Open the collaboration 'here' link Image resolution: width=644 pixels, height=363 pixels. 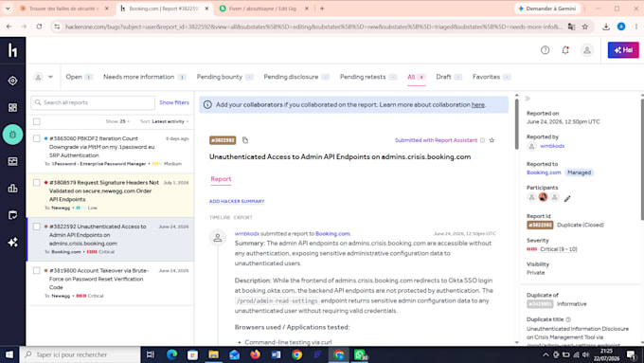click(477, 105)
